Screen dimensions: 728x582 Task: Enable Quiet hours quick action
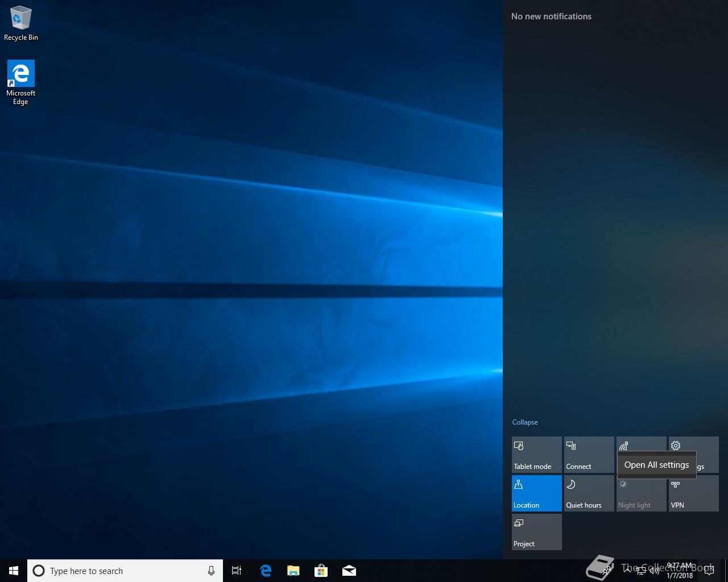[x=589, y=493]
